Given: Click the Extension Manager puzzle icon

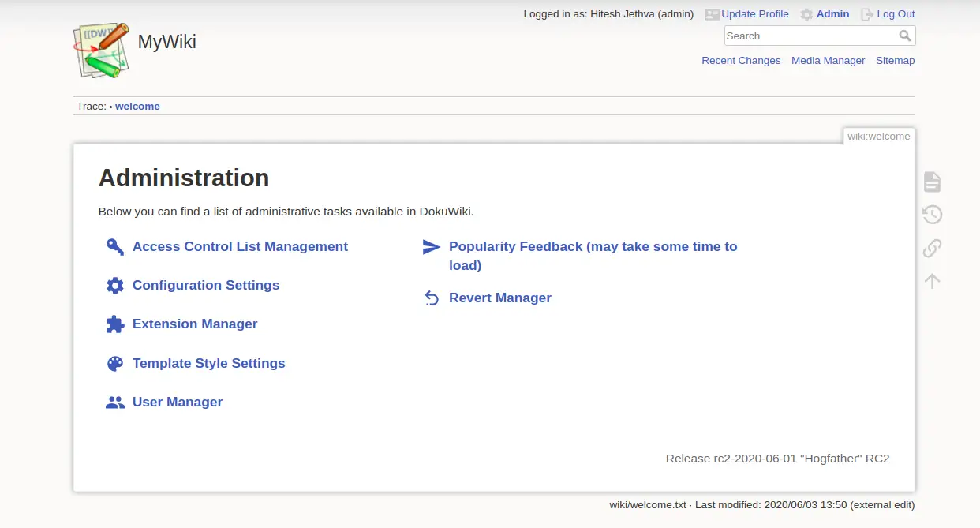Looking at the screenshot, I should pyautogui.click(x=115, y=324).
